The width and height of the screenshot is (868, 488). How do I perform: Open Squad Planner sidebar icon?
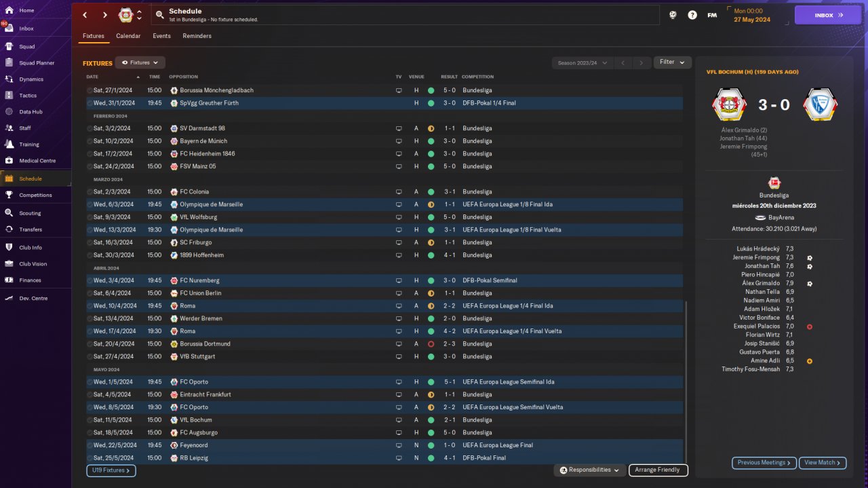[x=9, y=63]
